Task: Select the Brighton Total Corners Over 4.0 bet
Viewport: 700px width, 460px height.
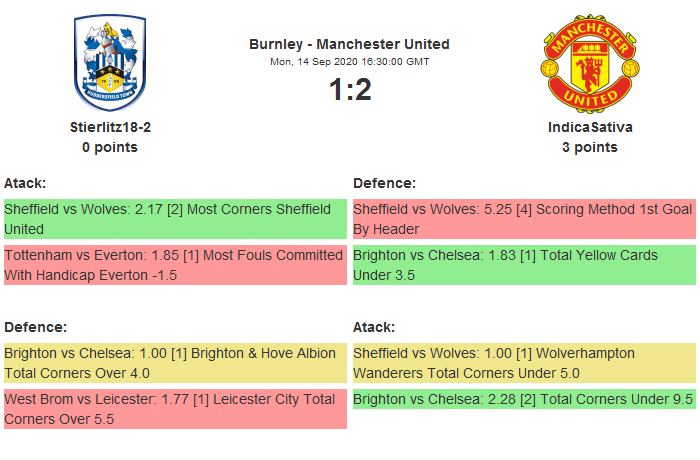Action: pyautogui.click(x=175, y=363)
